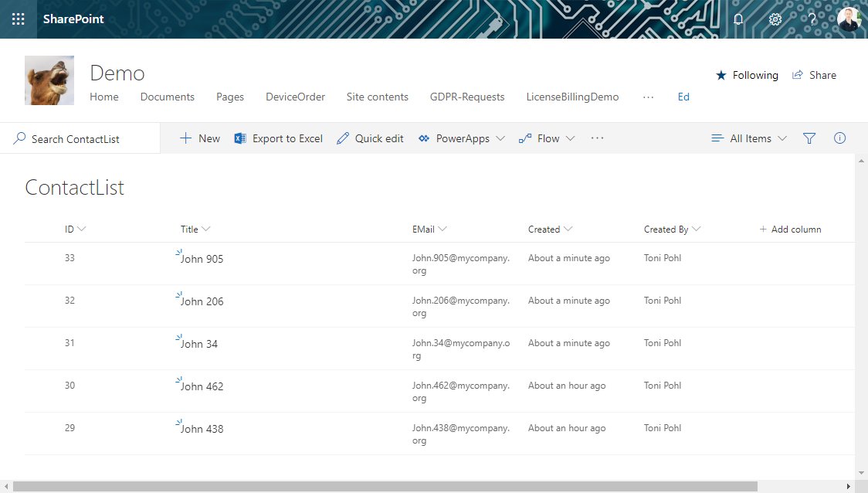868x493 pixels.
Task: Click New to add a list item
Action: click(x=200, y=138)
